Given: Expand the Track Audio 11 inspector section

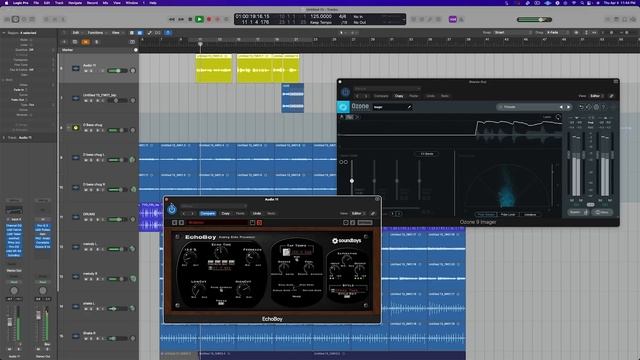Looking at the screenshot, I should click(x=4, y=138).
